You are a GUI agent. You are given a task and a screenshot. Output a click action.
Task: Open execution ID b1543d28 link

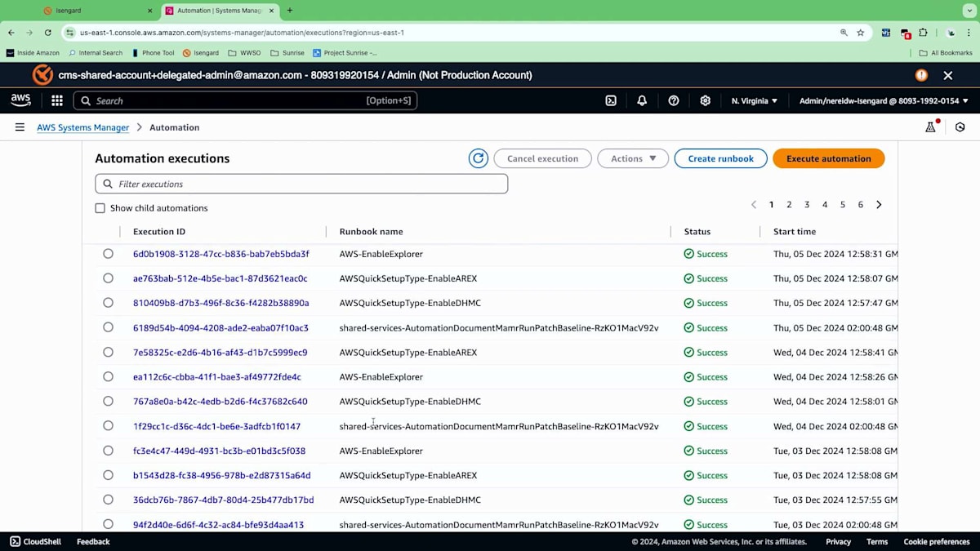coord(221,475)
